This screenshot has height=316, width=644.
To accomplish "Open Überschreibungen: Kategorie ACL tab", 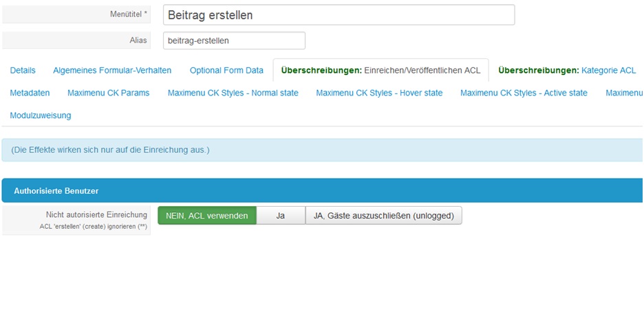I will point(567,70).
